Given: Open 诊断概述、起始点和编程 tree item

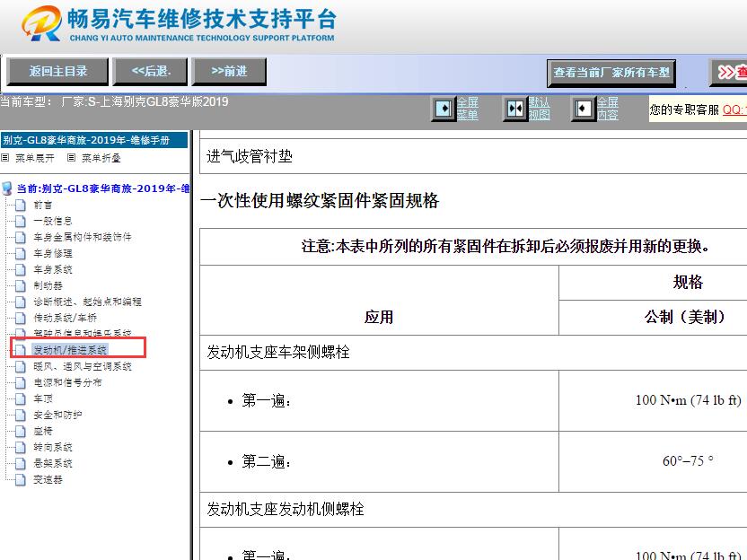Looking at the screenshot, I should coord(87,302).
